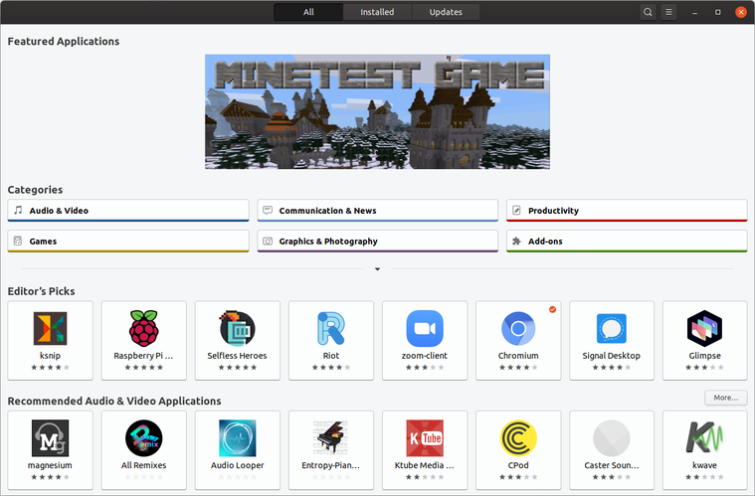This screenshot has width=755, height=496.
Task: Open the All Remixes app icon
Action: [143, 438]
